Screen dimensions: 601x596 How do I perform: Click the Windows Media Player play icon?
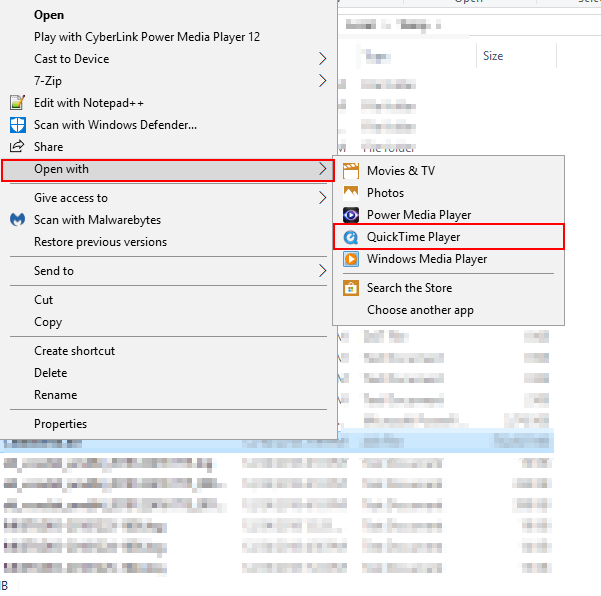[351, 259]
